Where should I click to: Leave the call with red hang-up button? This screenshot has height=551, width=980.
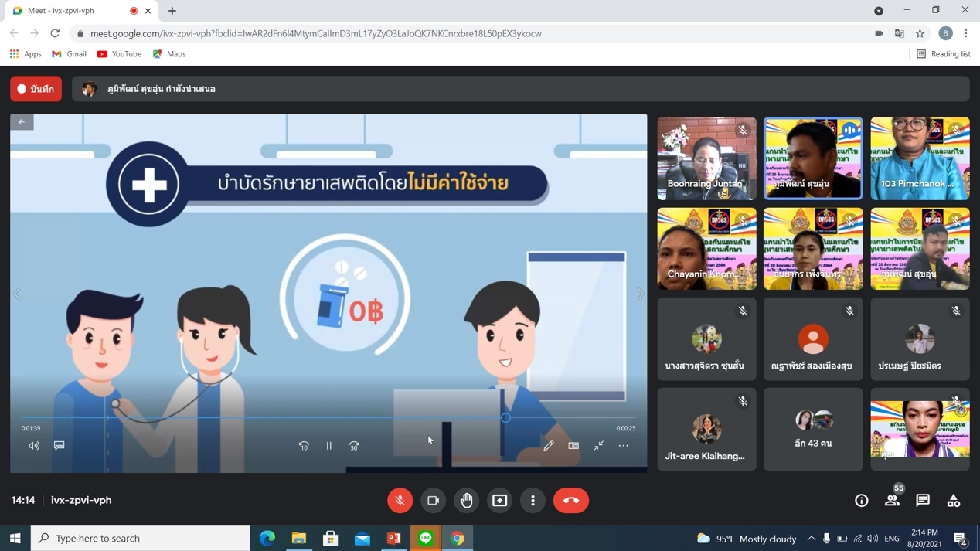pyautogui.click(x=570, y=501)
